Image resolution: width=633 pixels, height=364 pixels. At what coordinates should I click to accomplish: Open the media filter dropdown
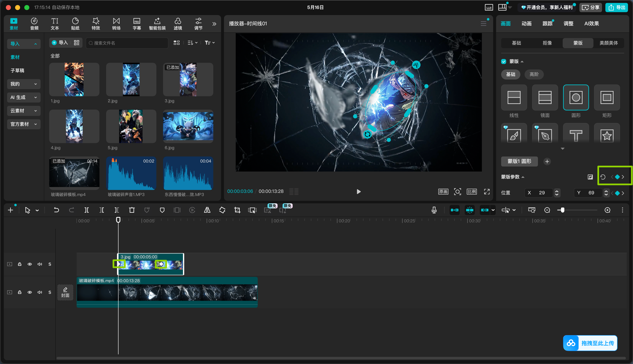click(x=210, y=43)
